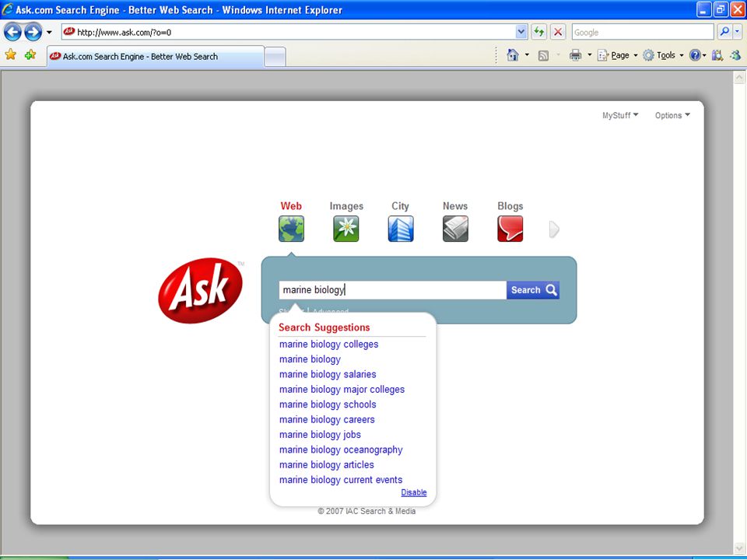Viewport: 747px width, 560px height.
Task: Click the toolbar search magnifier icon
Action: [x=724, y=32]
